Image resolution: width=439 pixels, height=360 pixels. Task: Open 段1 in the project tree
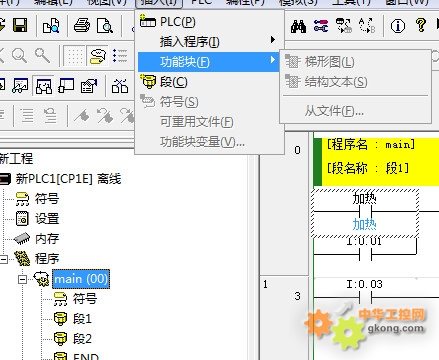(82, 319)
